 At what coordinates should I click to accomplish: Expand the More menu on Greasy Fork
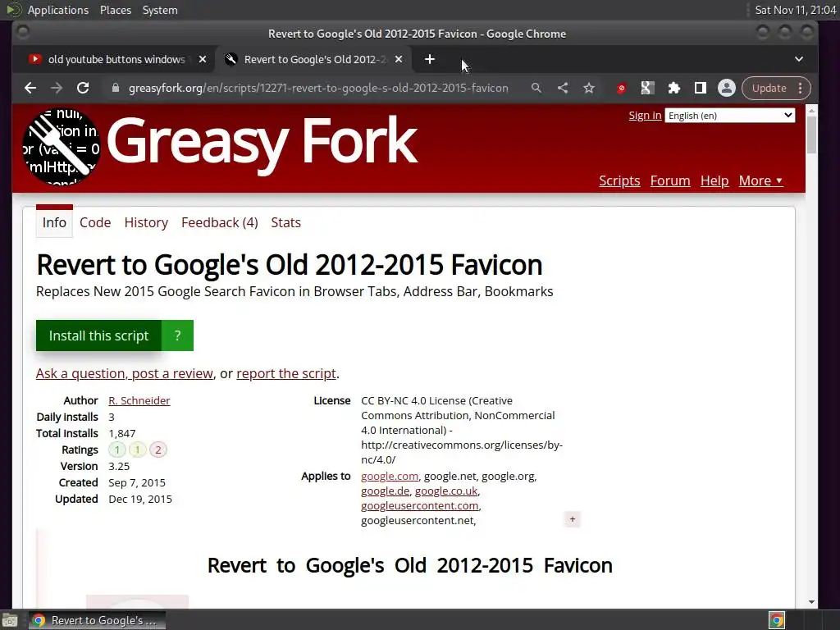pos(760,180)
